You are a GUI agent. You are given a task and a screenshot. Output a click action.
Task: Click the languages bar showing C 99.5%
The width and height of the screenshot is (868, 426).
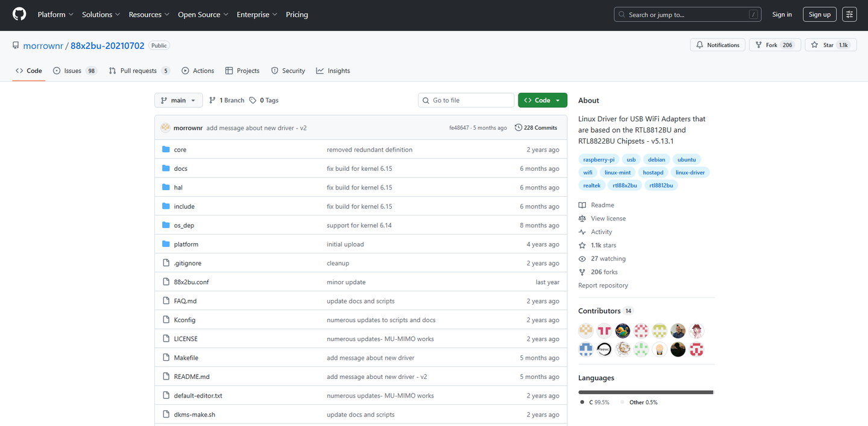click(646, 392)
